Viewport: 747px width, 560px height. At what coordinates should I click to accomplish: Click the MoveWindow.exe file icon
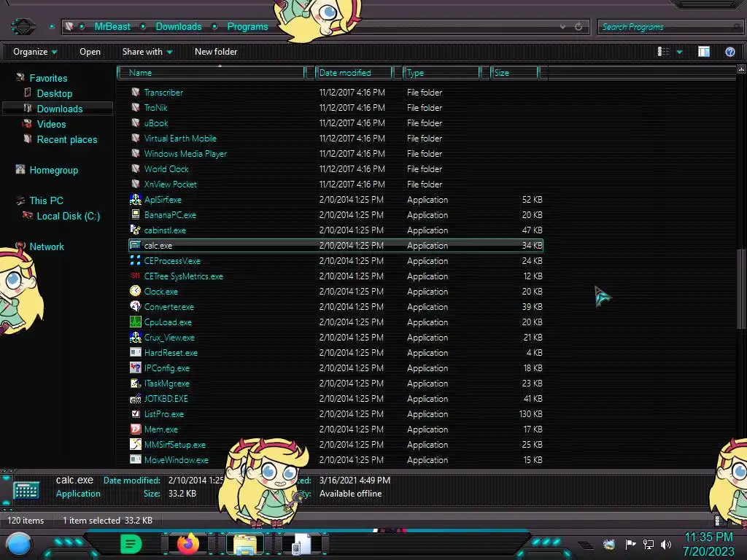tap(135, 459)
